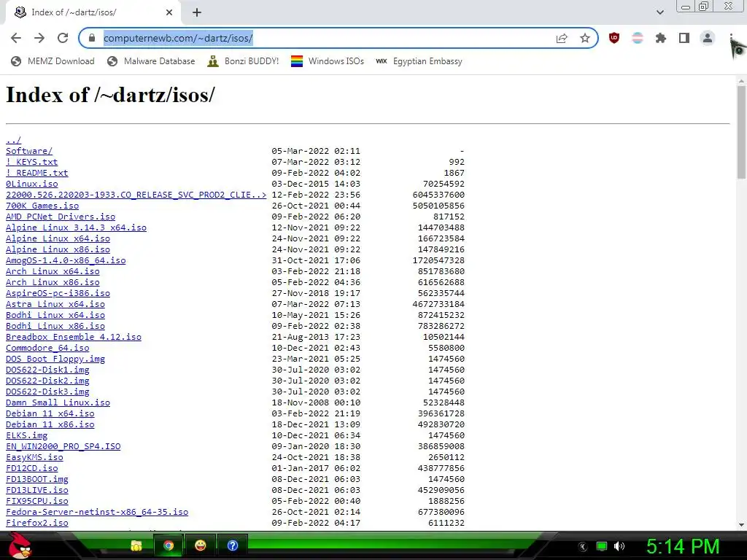Open the smiley face taskbar app
The image size is (747, 560).
tap(201, 545)
